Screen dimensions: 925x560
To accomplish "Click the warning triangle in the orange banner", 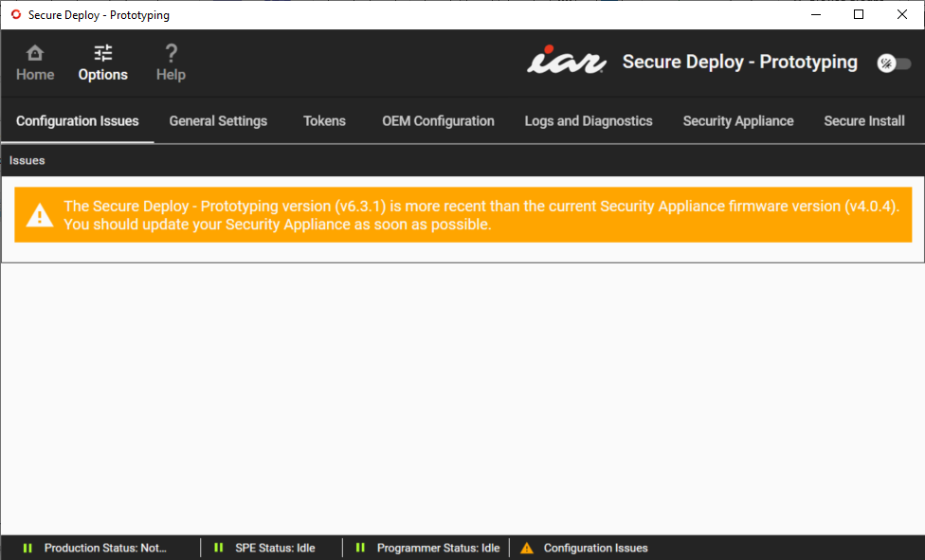I will [x=39, y=215].
